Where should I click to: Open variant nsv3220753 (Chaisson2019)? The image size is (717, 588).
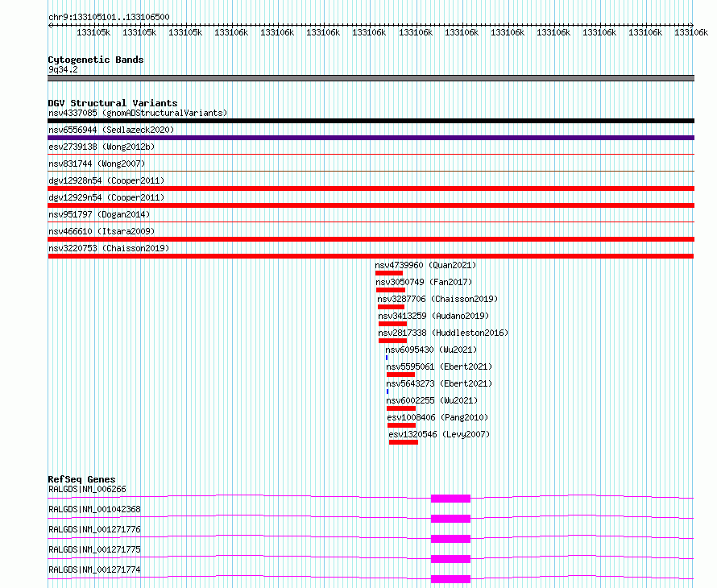(109, 248)
